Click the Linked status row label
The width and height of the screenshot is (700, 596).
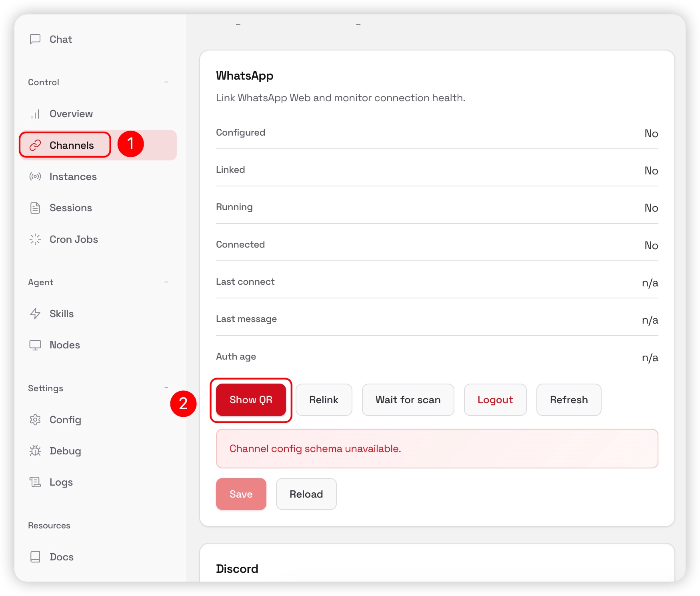[x=230, y=170]
